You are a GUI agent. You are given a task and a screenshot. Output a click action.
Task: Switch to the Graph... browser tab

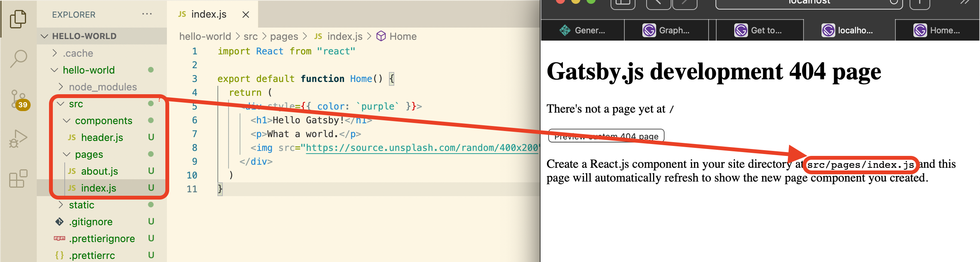666,30
